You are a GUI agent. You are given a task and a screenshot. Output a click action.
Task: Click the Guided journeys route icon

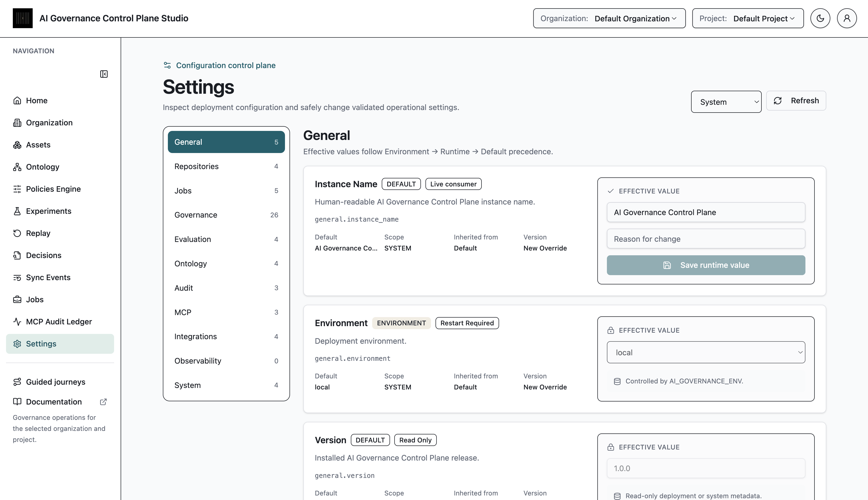(17, 382)
